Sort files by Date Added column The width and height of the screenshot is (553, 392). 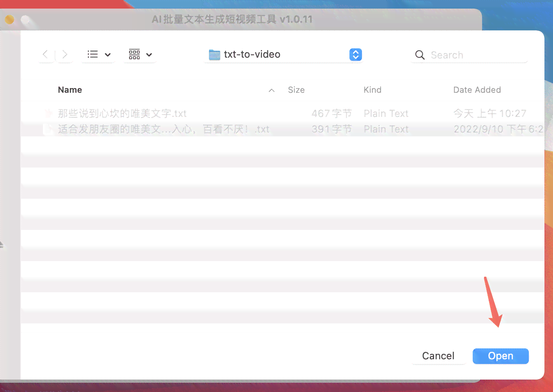477,90
